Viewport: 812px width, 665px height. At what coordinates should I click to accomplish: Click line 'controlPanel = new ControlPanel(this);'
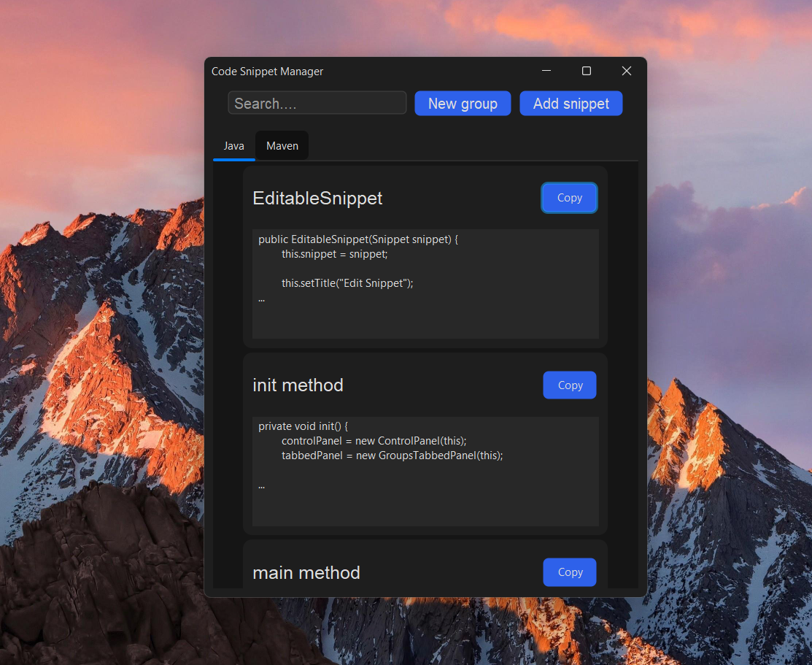click(374, 441)
